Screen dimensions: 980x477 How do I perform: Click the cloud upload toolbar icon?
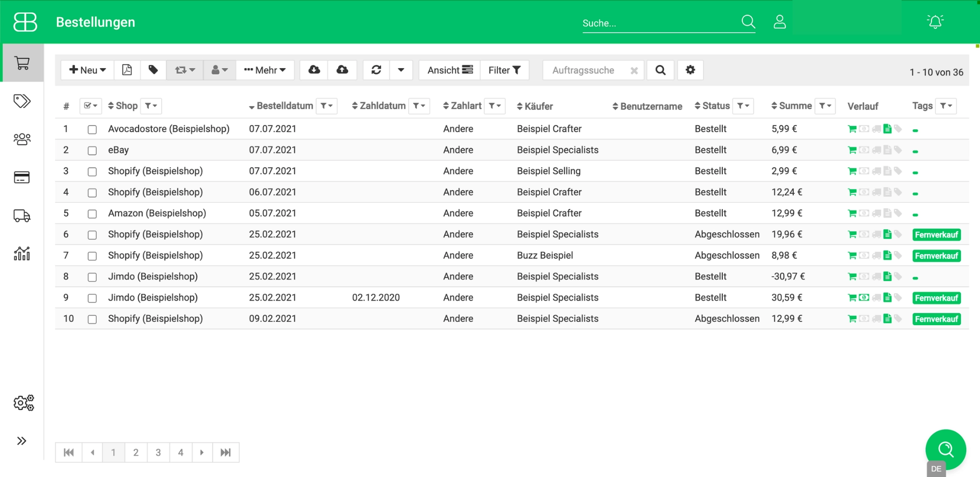tap(343, 70)
